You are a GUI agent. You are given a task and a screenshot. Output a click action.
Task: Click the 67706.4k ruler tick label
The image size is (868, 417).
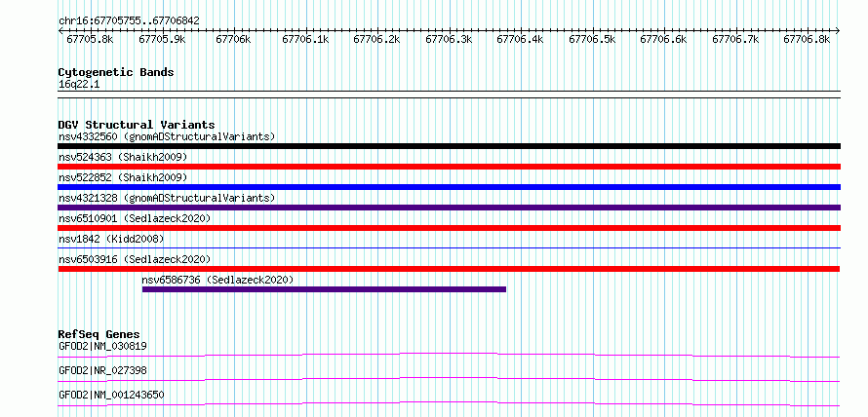(x=520, y=39)
